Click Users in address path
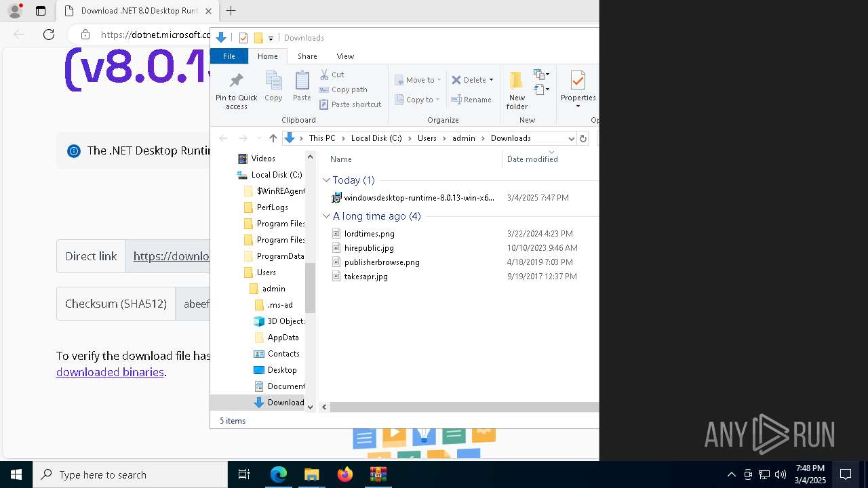 [427, 138]
